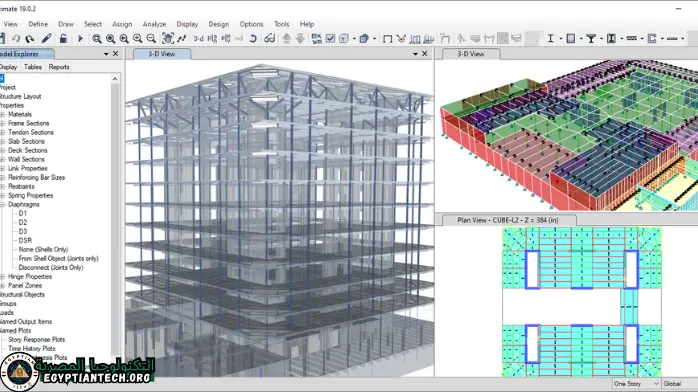Select the right-hand 3-D View tab
This screenshot has height=392, width=698.
coord(471,54)
